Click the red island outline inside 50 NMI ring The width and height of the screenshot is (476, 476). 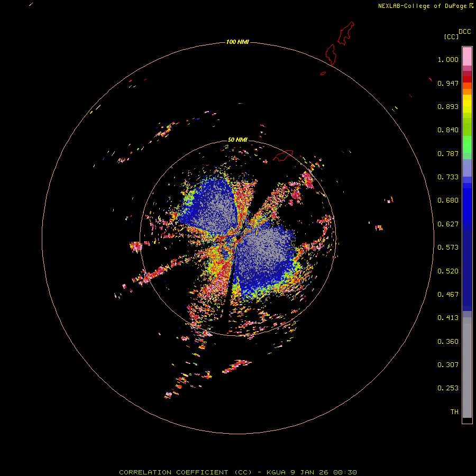point(283,155)
